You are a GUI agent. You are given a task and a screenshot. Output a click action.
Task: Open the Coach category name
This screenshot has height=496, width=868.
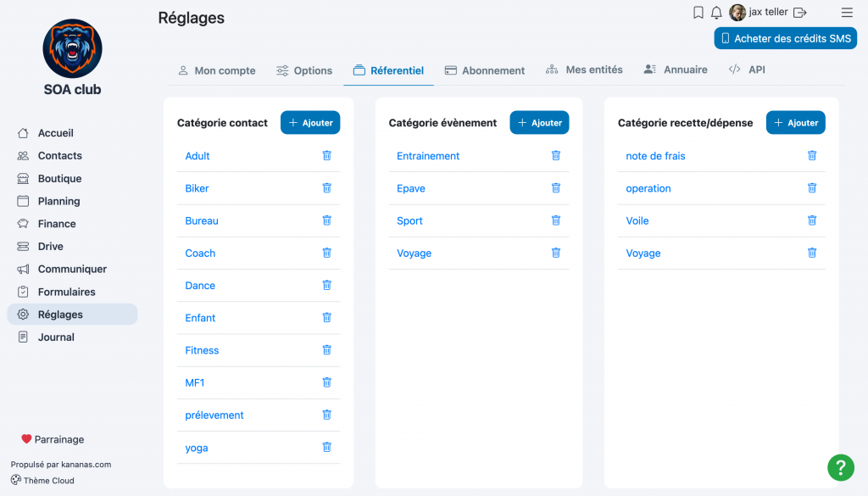(x=200, y=253)
